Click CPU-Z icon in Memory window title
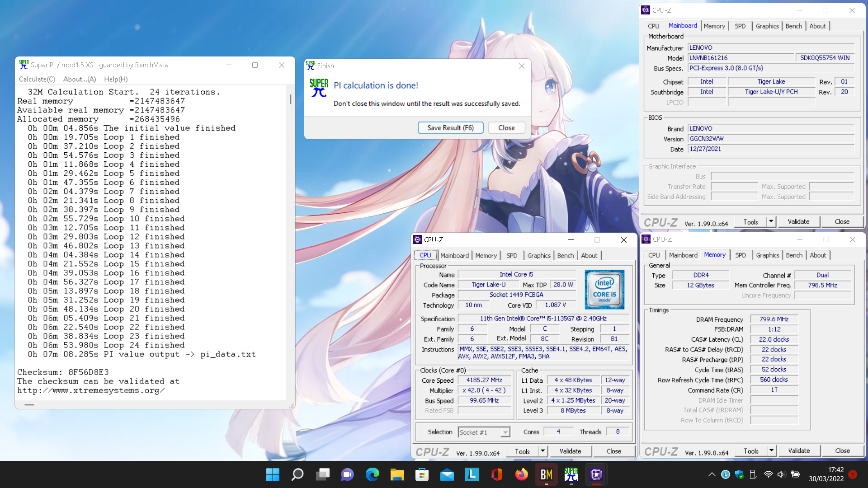The height and width of the screenshot is (488, 868). point(646,239)
